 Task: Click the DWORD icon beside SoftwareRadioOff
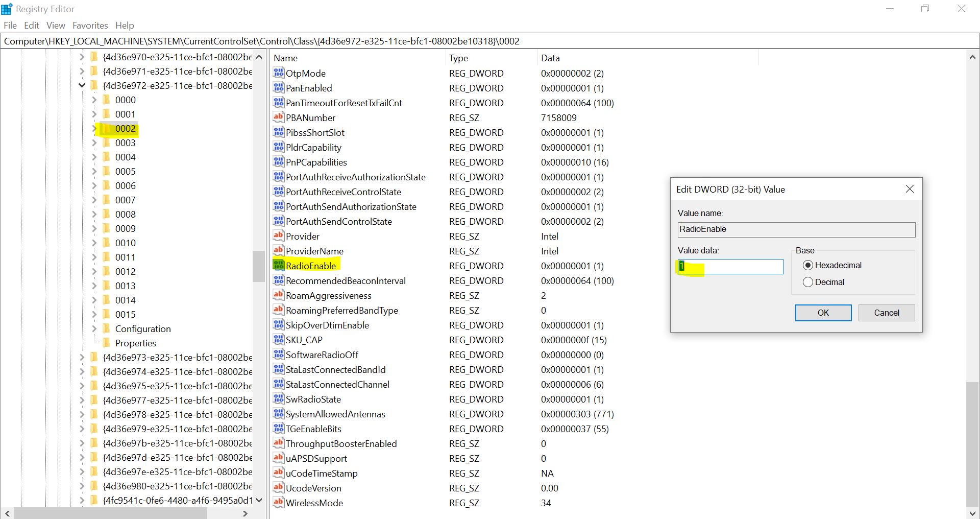(278, 354)
